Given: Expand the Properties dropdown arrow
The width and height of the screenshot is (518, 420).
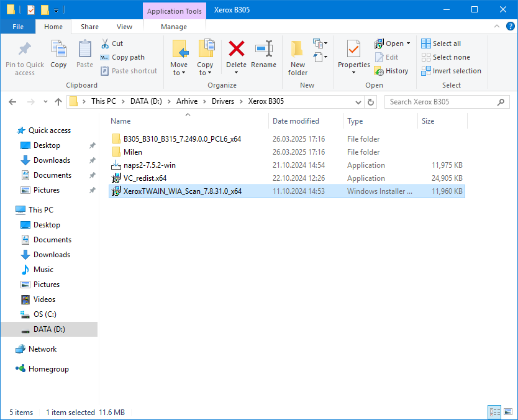Looking at the screenshot, I should pyautogui.click(x=354, y=72).
